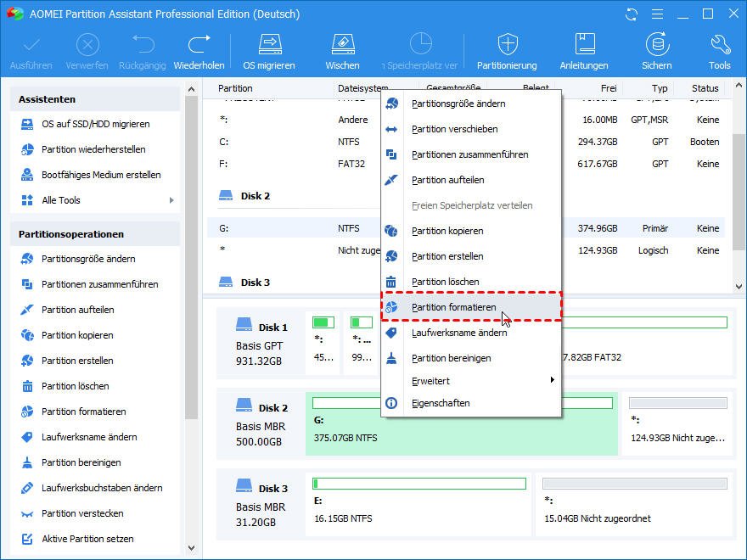Viewport: 747px width, 560px height.
Task: Open Eigenschaften from the context menu
Action: (x=470, y=403)
